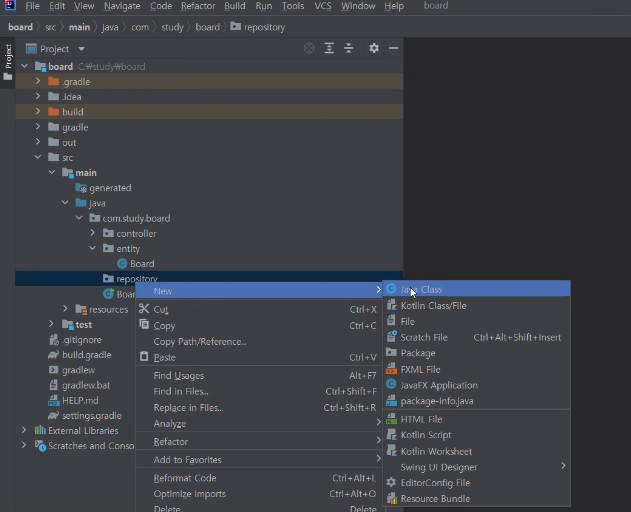Open the File menu

tap(32, 6)
